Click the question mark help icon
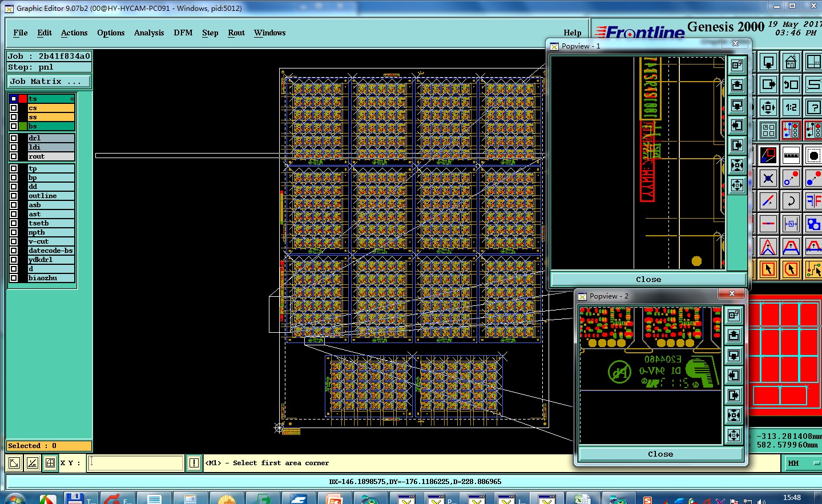This screenshot has width=822, height=504. pos(813,107)
